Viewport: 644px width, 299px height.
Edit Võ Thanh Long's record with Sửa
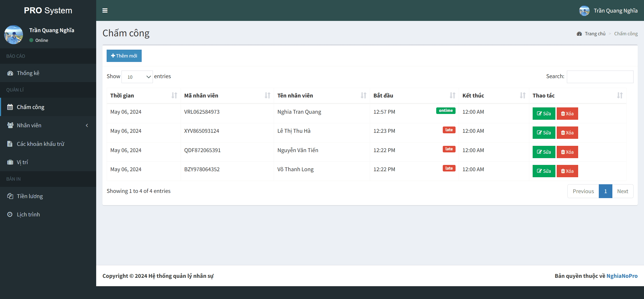pos(544,171)
